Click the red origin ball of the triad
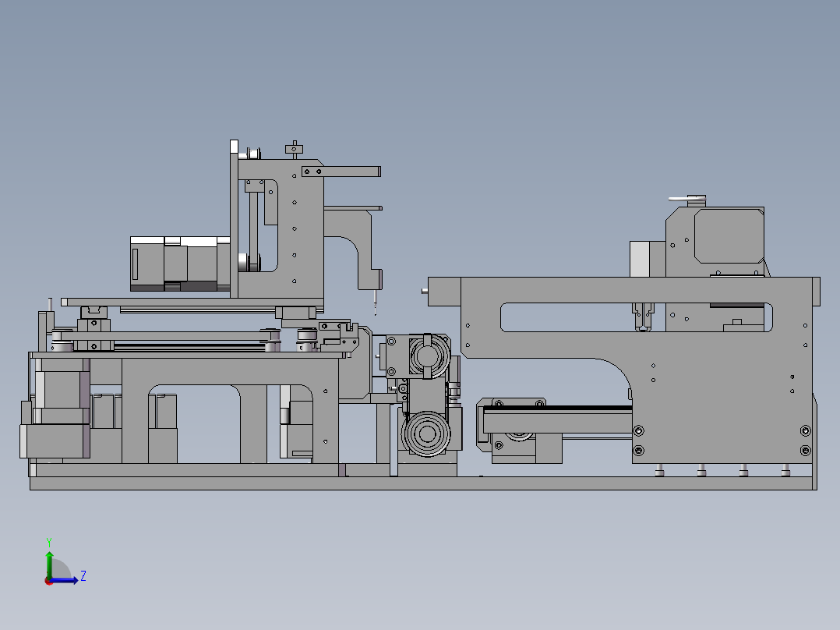 tap(49, 581)
